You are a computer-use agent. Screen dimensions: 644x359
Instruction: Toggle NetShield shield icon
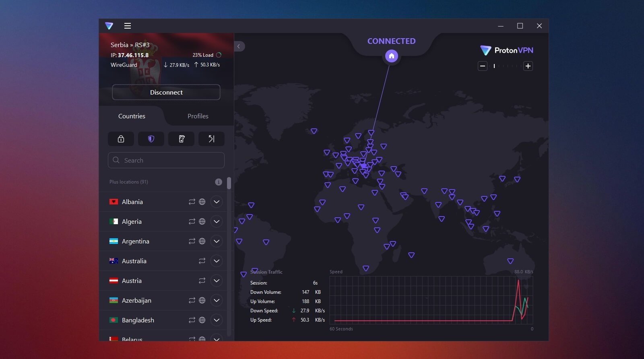[x=151, y=139]
